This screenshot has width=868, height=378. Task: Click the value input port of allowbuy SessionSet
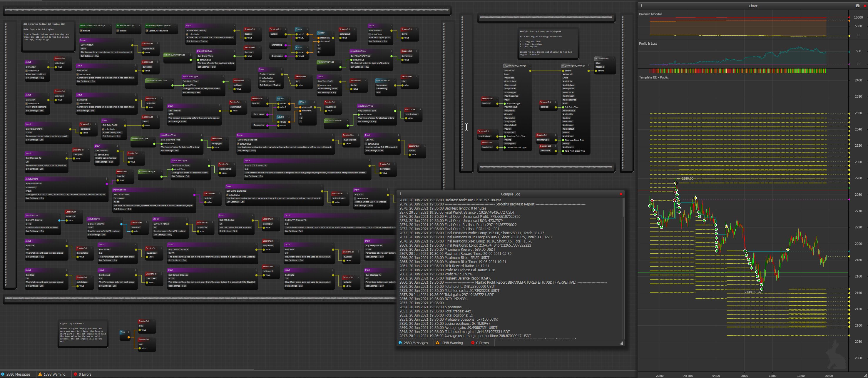coord(56,67)
